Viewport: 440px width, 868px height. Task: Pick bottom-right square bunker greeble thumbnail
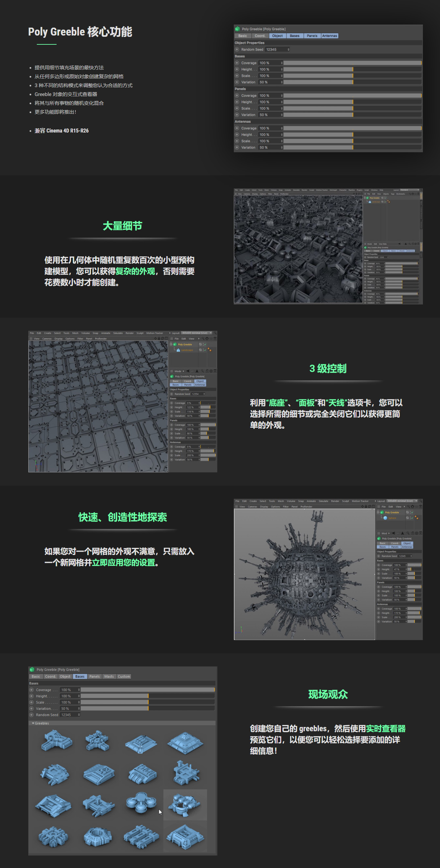tap(185, 836)
